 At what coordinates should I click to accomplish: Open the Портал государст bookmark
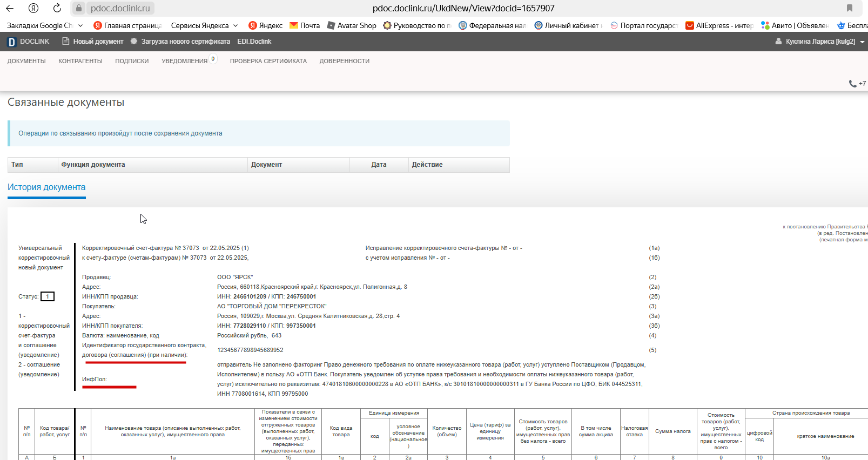644,25
